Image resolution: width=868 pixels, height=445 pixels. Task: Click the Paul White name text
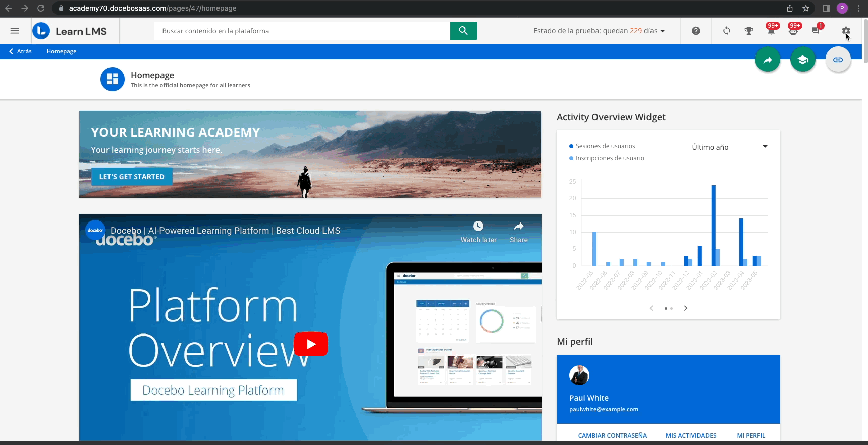pyautogui.click(x=589, y=398)
